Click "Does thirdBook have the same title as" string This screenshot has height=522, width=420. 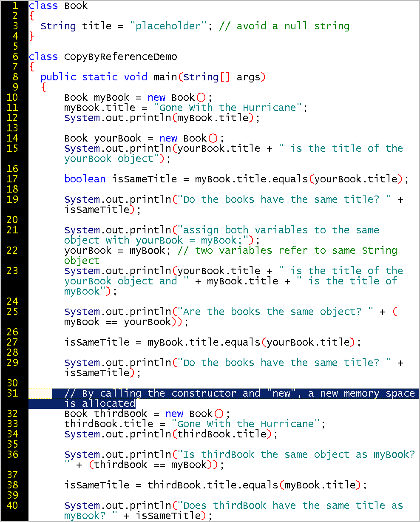290,506
